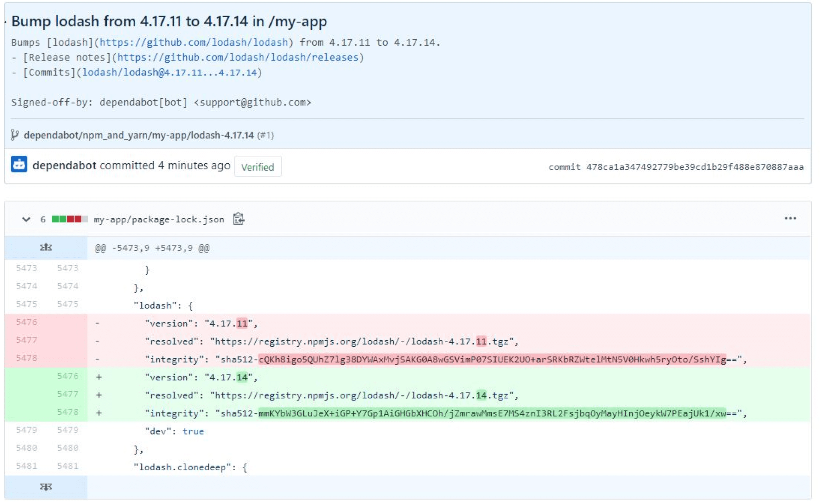Click added line number 5477

tap(67, 394)
